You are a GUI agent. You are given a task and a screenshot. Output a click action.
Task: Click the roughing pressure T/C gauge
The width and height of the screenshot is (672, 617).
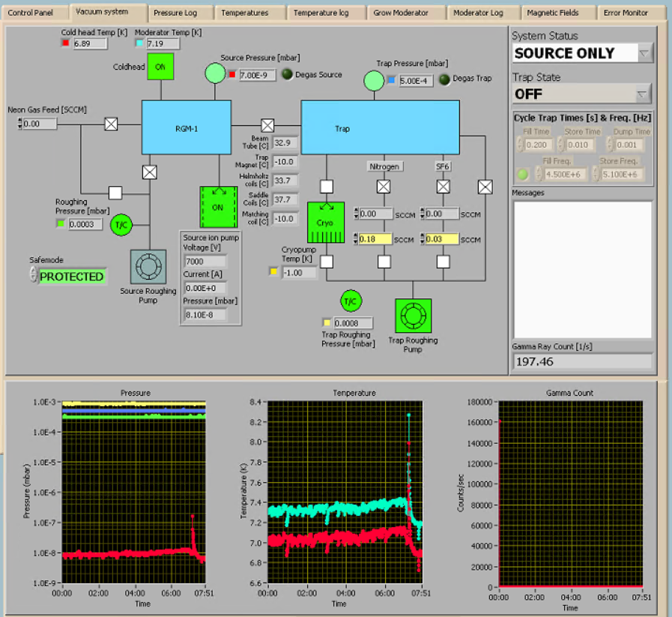[x=121, y=224]
